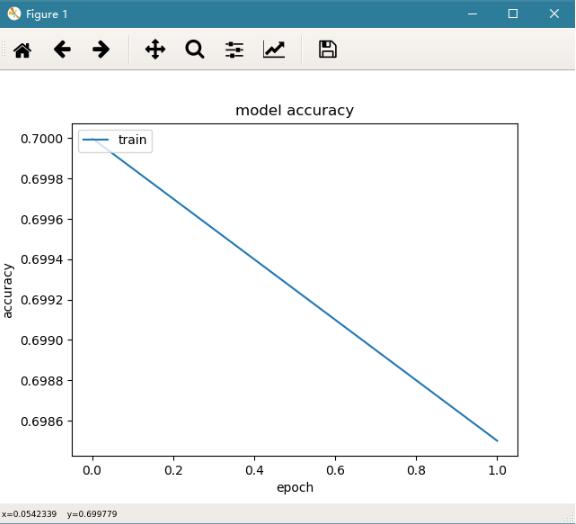Close the Figure 1 window
This screenshot has width=576, height=524.
tap(554, 14)
